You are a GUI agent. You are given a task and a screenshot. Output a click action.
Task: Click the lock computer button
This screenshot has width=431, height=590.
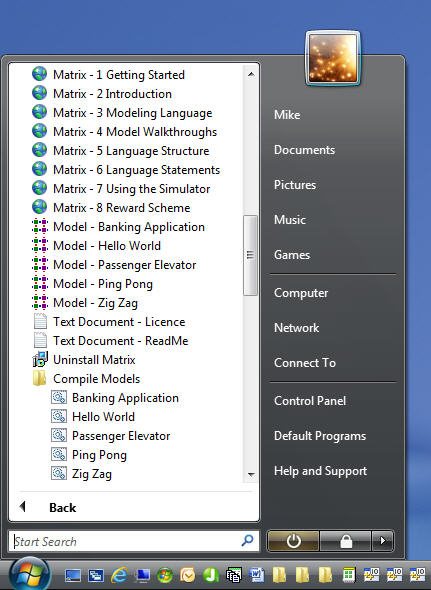point(346,541)
